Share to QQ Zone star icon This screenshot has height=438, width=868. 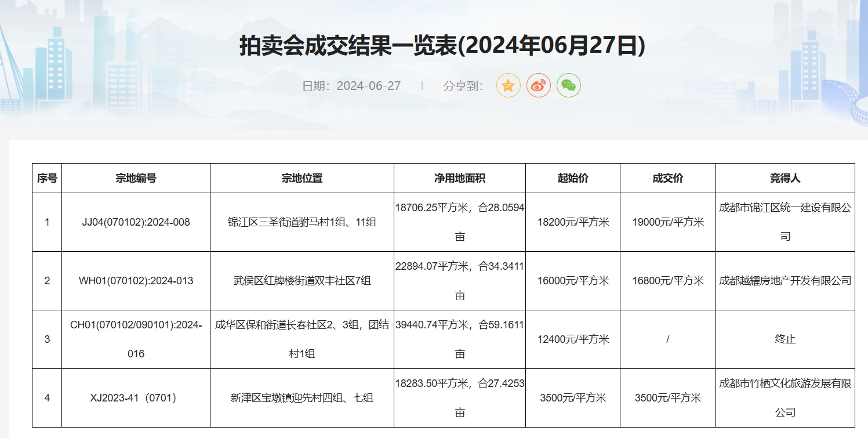(508, 86)
